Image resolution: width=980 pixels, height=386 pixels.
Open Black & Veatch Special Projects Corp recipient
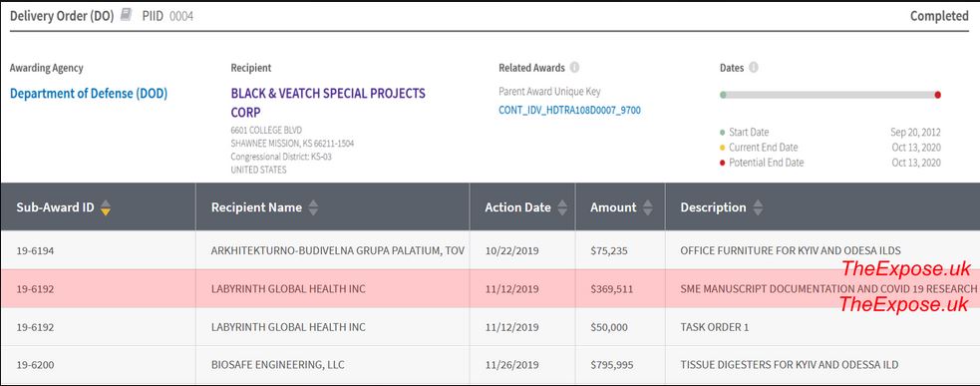pos(328,103)
